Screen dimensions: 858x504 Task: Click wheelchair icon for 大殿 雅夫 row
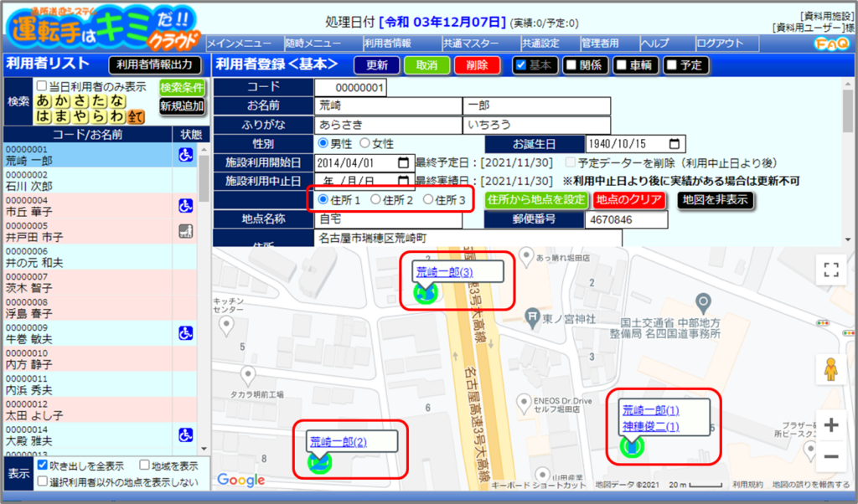(185, 435)
